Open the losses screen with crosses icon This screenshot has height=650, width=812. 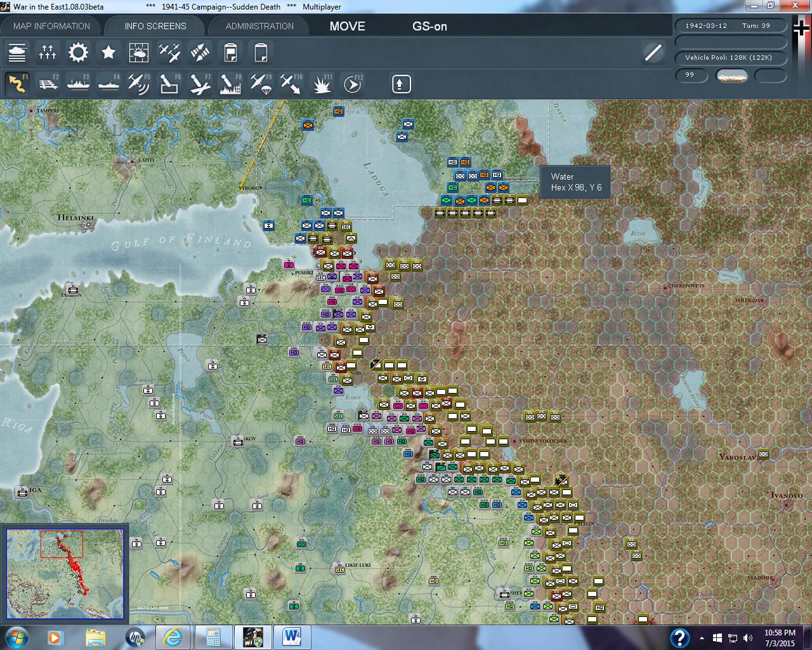(x=48, y=52)
